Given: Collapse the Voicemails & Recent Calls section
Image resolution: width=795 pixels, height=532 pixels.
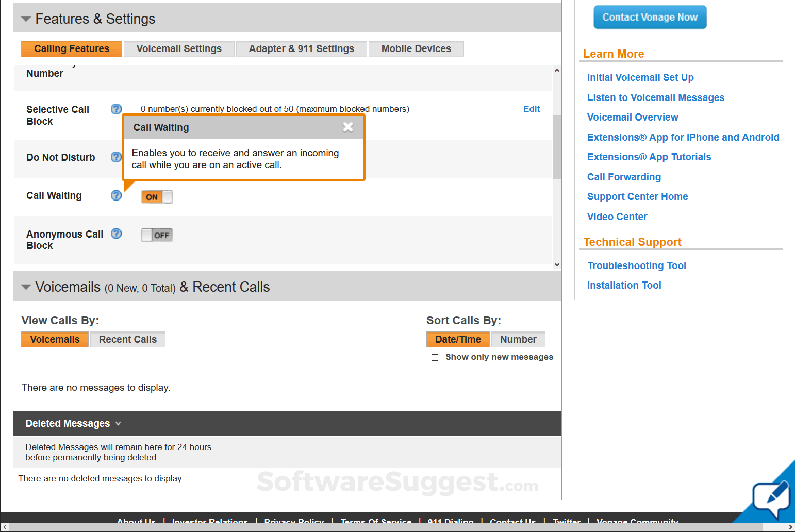Looking at the screenshot, I should 26,287.
